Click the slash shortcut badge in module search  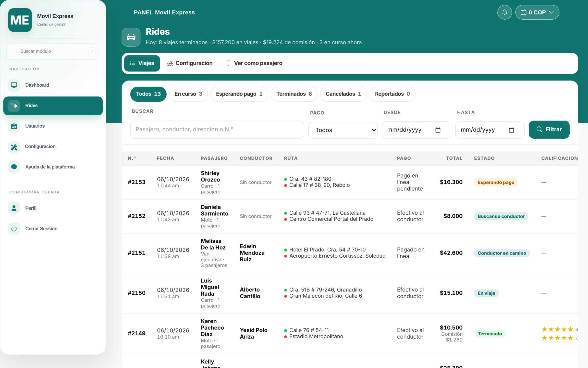[x=92, y=51]
